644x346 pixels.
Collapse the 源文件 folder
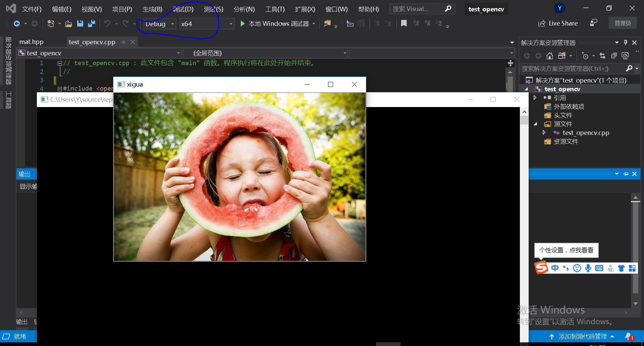(x=536, y=124)
